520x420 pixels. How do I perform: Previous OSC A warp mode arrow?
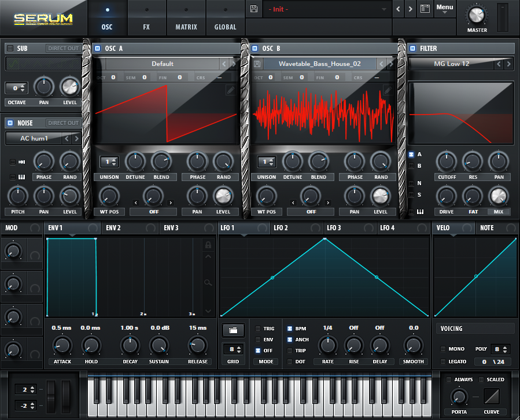point(135,202)
